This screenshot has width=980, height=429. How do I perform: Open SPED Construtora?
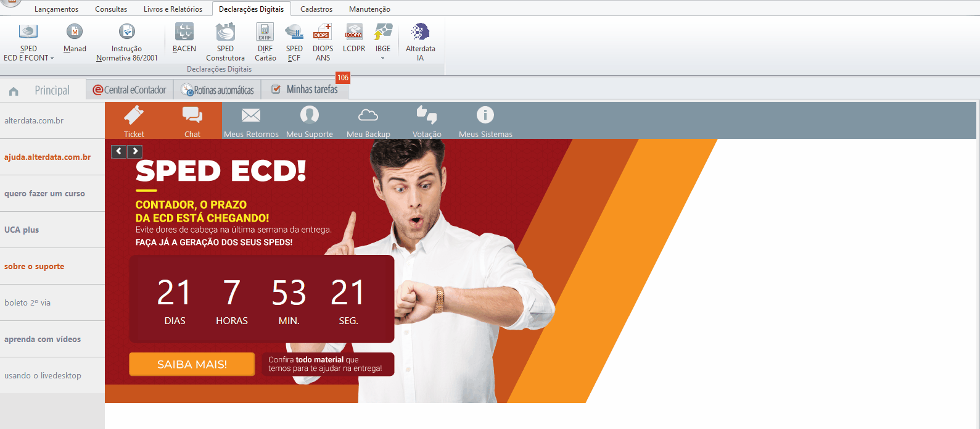point(225,42)
